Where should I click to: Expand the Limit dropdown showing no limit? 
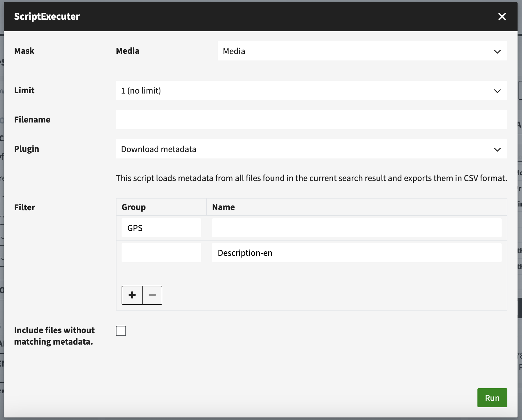click(311, 91)
